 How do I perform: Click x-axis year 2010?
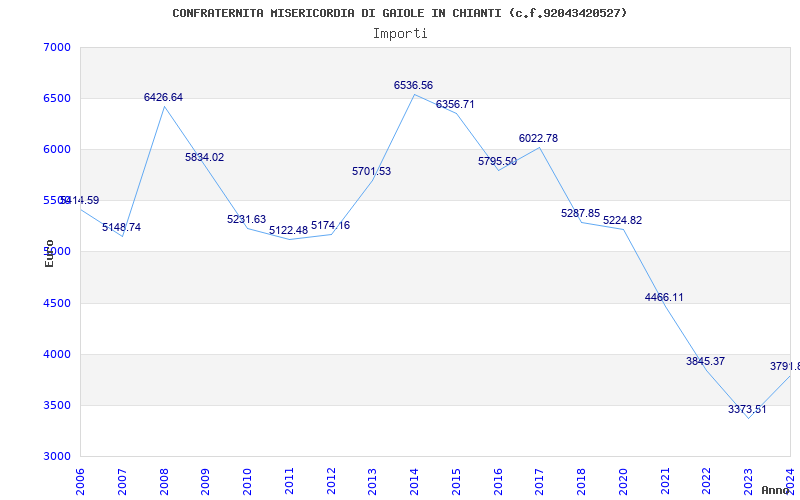click(247, 482)
